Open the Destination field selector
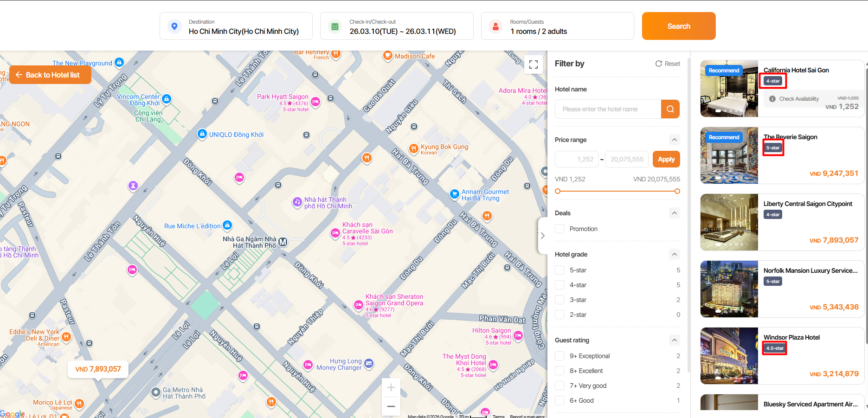The width and height of the screenshot is (868, 418). pyautogui.click(x=236, y=26)
